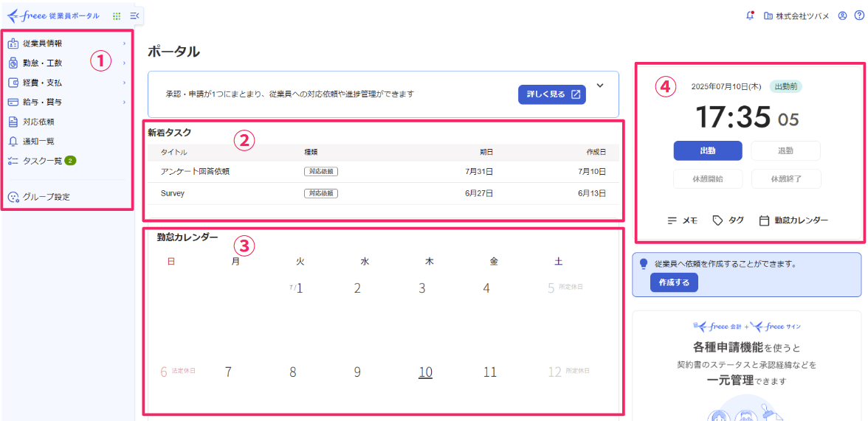This screenshot has height=421, width=868.
Task: Select July 10 in the attendance calendar
Action: click(425, 372)
